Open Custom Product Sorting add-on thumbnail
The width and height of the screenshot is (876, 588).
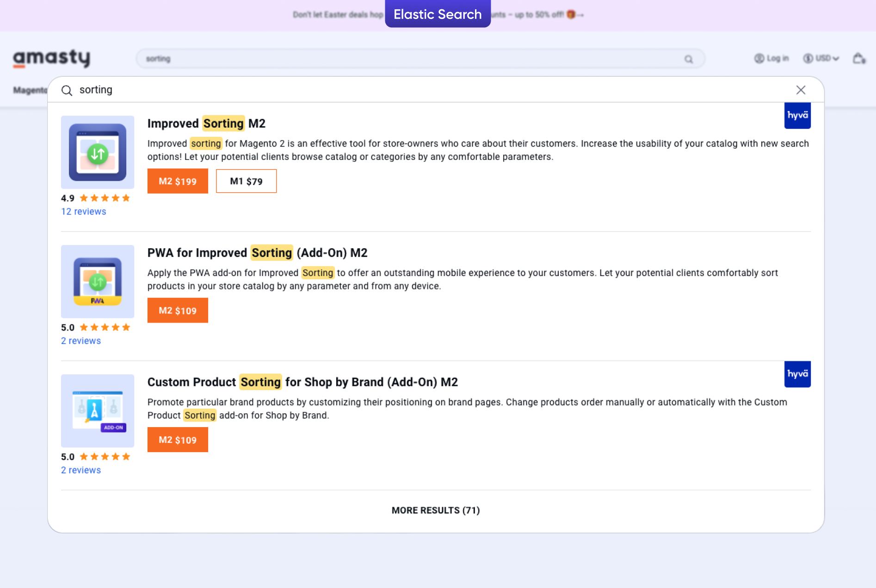[98, 410]
